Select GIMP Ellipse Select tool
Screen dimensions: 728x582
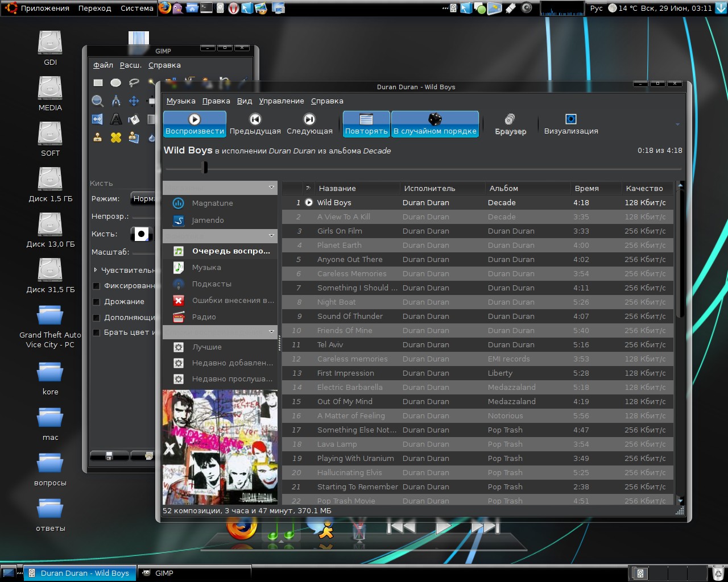tap(115, 82)
